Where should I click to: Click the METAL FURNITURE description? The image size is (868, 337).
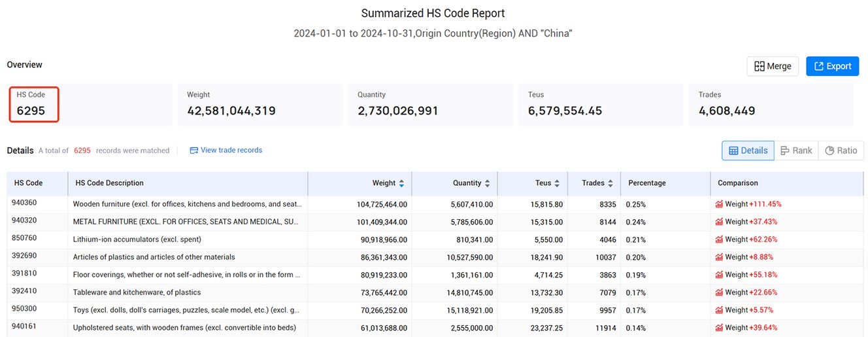[x=187, y=222]
